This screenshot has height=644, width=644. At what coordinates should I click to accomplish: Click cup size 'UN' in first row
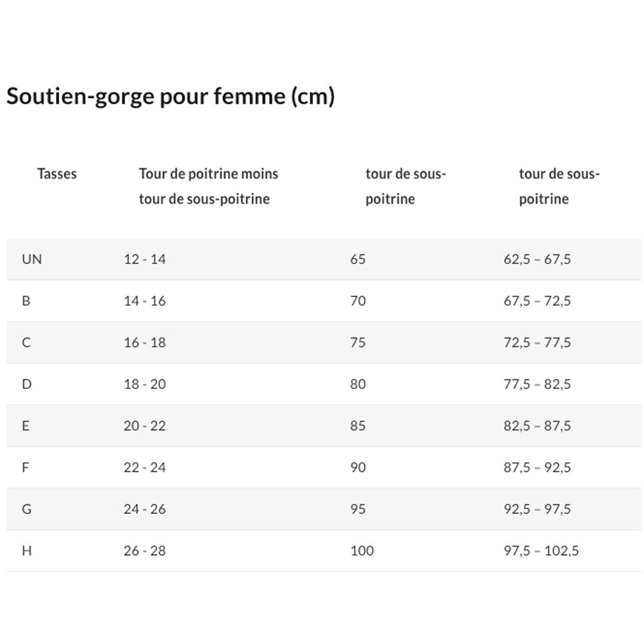click(32, 260)
